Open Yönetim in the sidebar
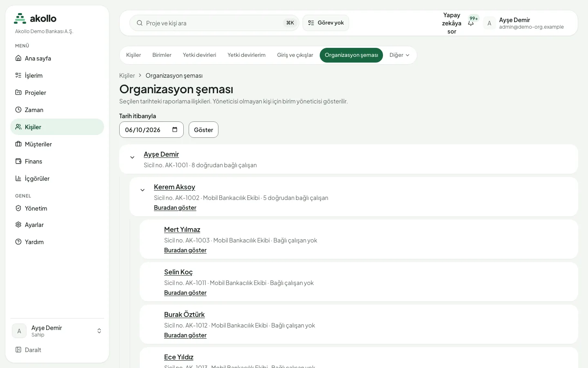Screen dimensions: 588x368 (x=57, y=208)
